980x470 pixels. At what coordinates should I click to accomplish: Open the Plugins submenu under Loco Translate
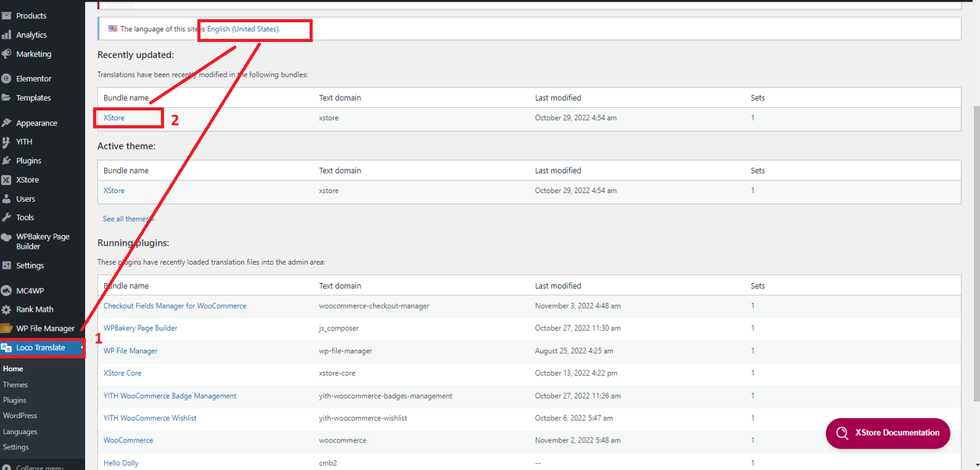(15, 400)
